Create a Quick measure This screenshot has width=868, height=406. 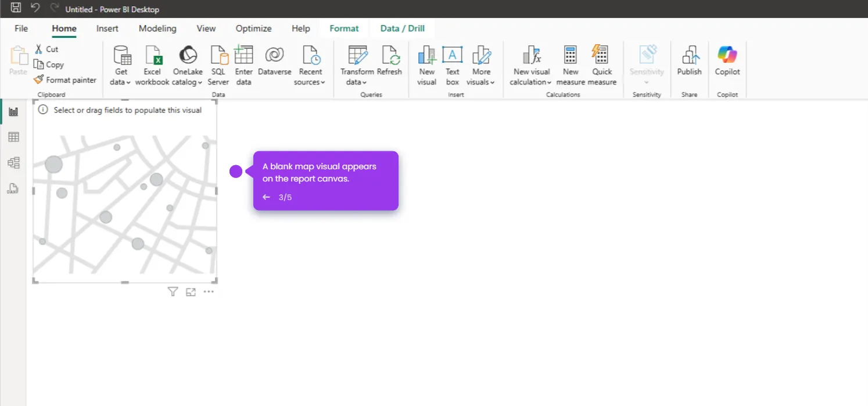tap(602, 66)
